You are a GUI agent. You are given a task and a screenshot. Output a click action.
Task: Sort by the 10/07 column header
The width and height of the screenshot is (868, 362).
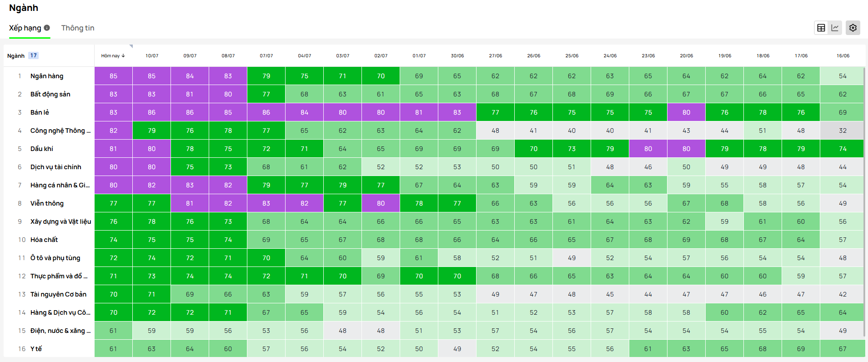152,56
